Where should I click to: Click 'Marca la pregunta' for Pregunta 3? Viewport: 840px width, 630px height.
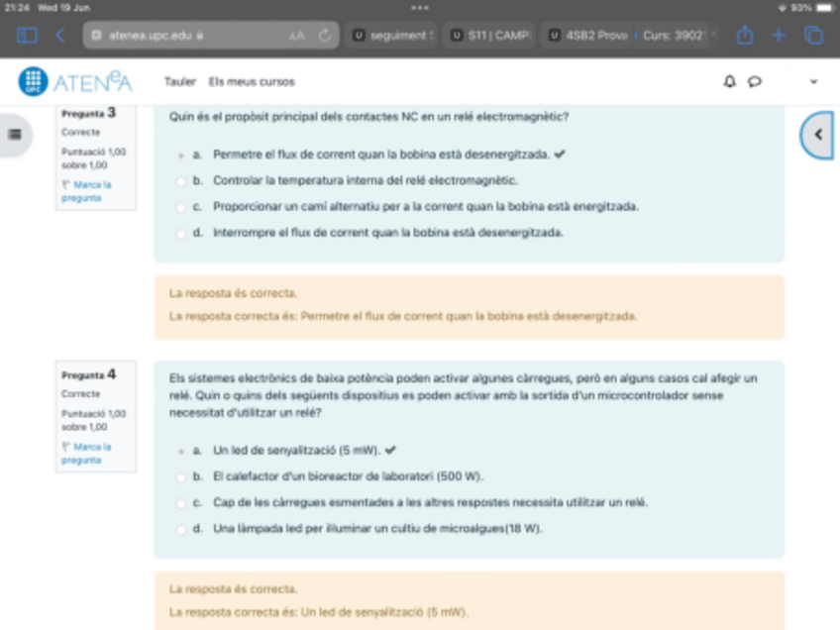[x=86, y=191]
